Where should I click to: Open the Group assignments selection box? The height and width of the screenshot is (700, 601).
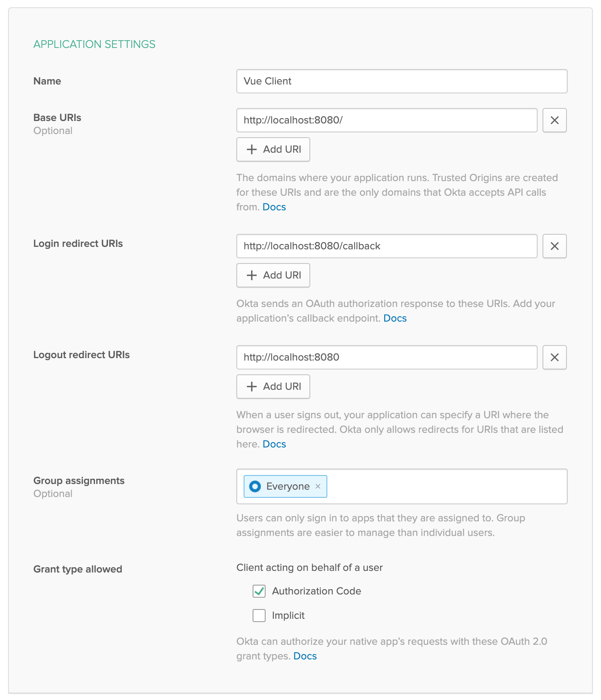[x=447, y=486]
